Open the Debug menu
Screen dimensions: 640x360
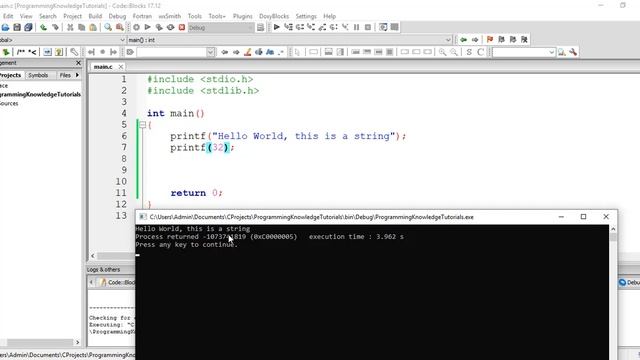[x=117, y=16]
